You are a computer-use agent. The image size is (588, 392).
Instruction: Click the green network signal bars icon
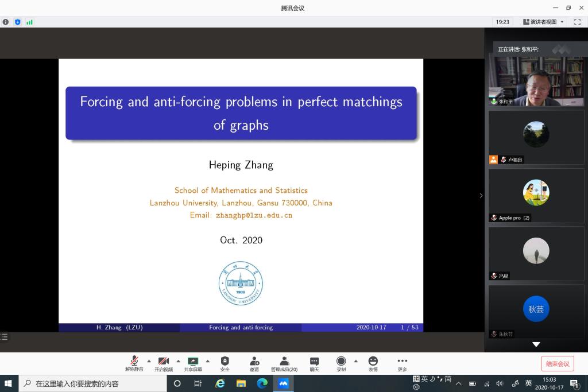pyautogui.click(x=29, y=22)
